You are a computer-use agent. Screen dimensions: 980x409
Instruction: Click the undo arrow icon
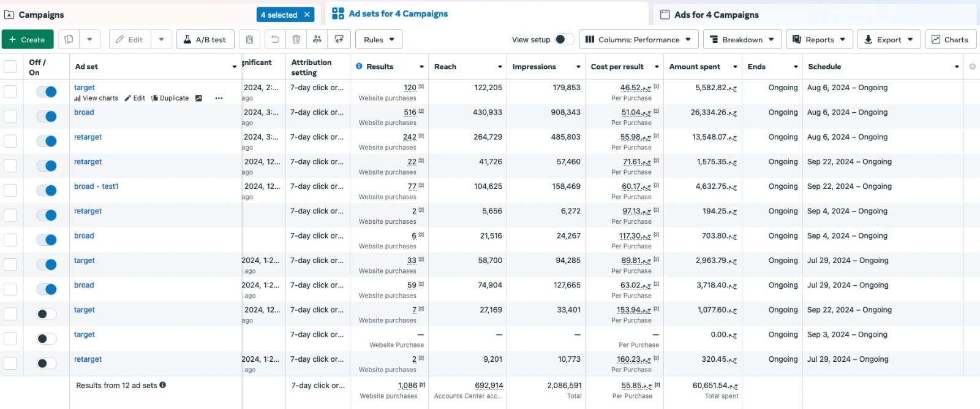pyautogui.click(x=276, y=39)
